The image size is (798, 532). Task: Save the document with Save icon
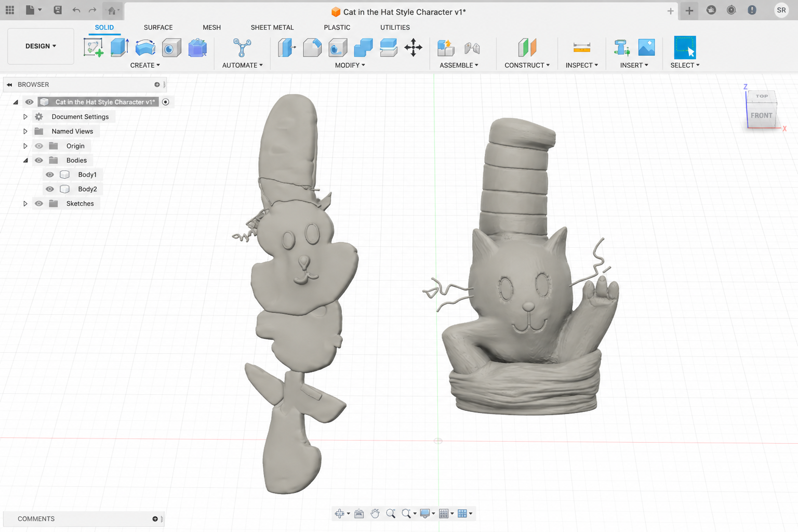pyautogui.click(x=58, y=10)
